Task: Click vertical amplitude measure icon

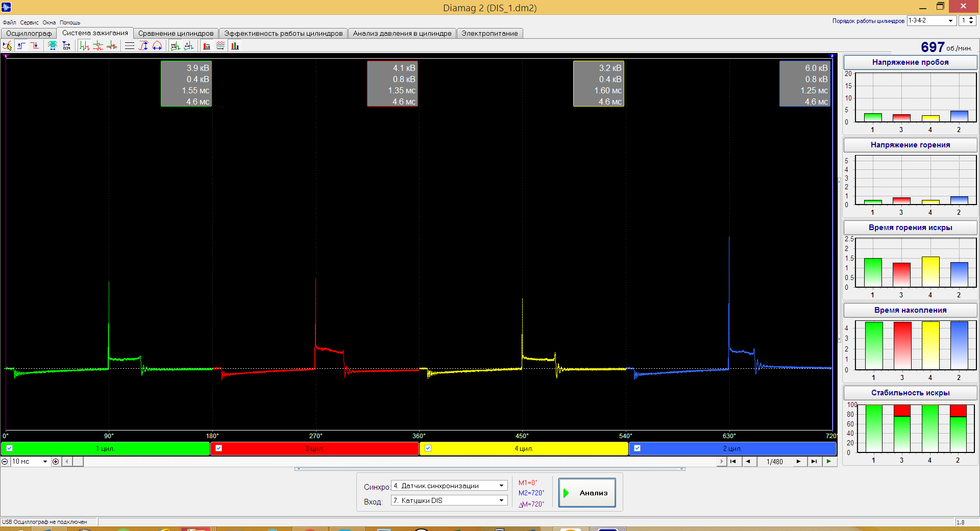Action: (x=143, y=46)
